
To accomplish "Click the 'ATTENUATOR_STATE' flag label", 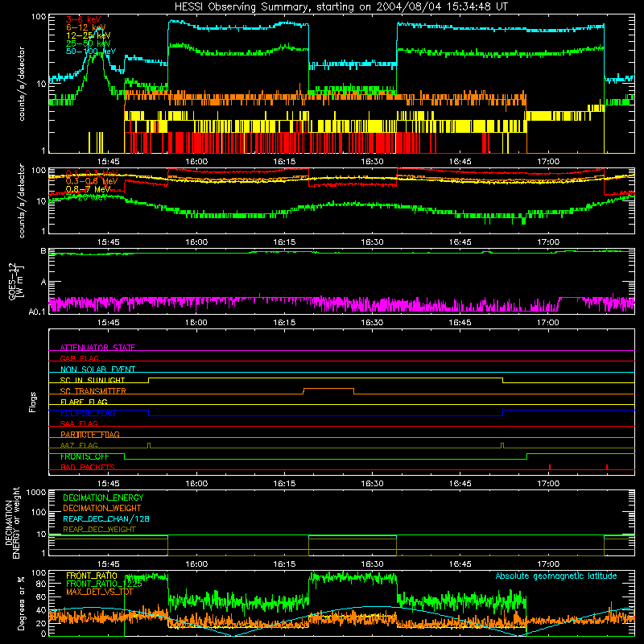I will point(97,348).
